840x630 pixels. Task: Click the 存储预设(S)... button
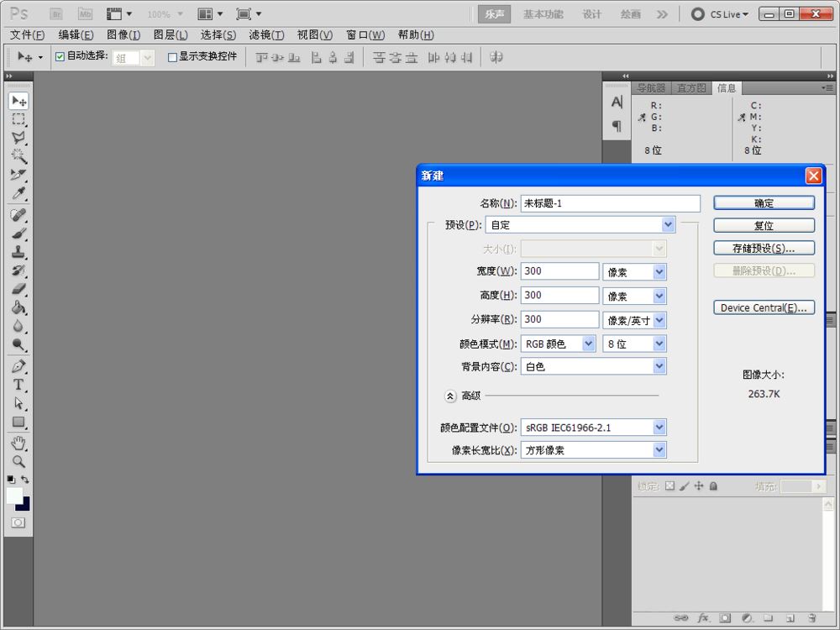point(764,248)
